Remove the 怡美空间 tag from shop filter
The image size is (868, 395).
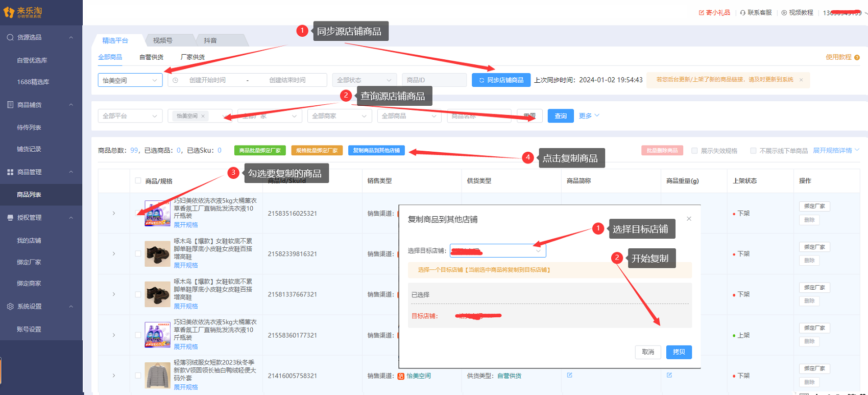click(x=203, y=116)
